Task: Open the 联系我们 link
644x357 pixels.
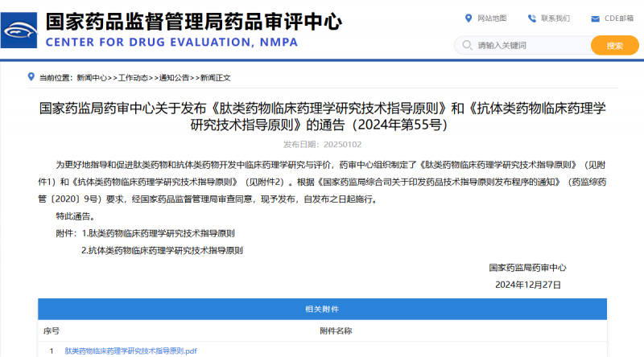Action: click(555, 18)
